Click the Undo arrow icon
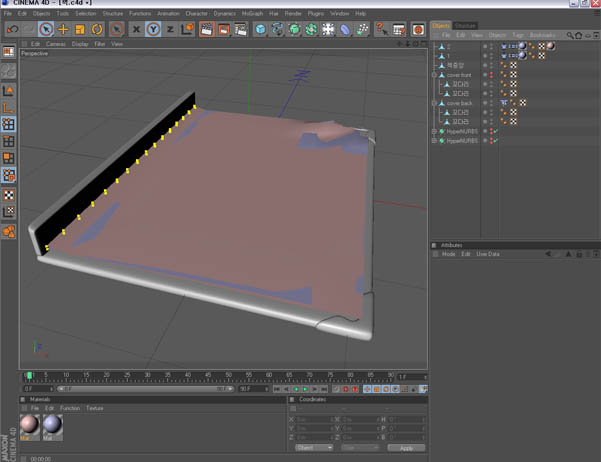The width and height of the screenshot is (601, 462). coord(12,30)
